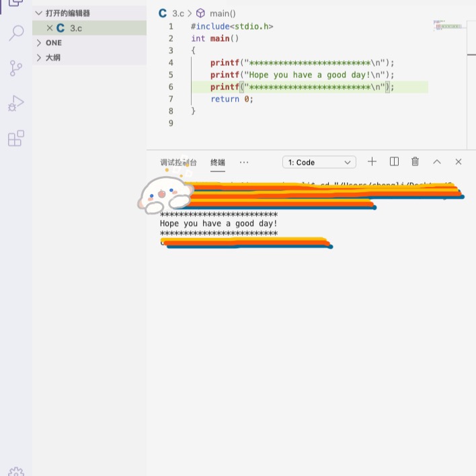Click the editor minimap preview
Viewport: 476px width, 476px height.
(x=448, y=26)
